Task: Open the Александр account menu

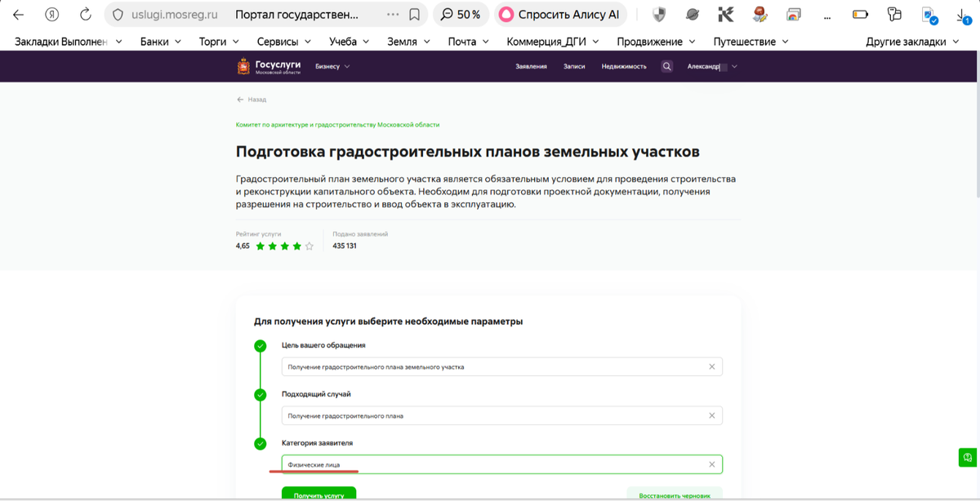Action: point(712,67)
